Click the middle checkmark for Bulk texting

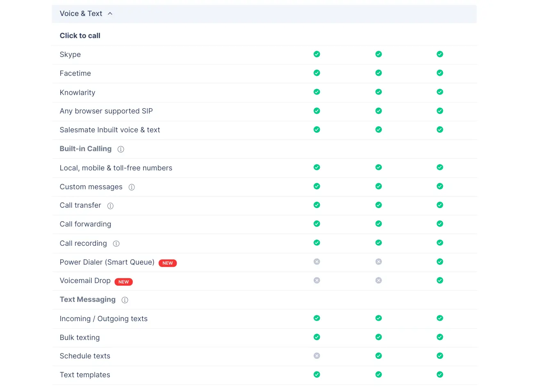pos(378,337)
